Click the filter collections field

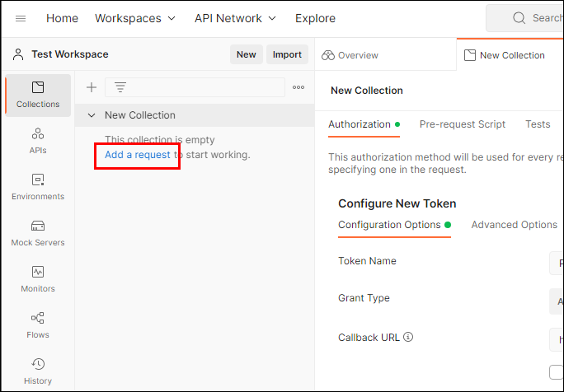tap(195, 87)
